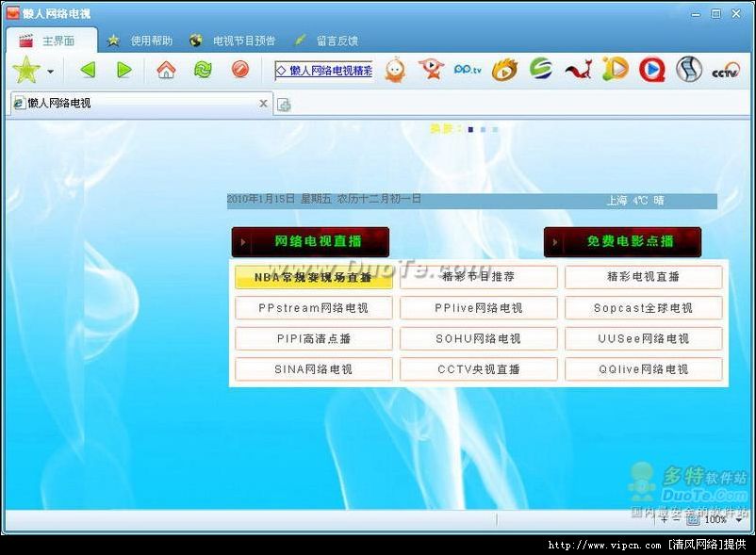This screenshot has width=756, height=555.
Task: Open the red fox logo icon
Action: (x=578, y=70)
